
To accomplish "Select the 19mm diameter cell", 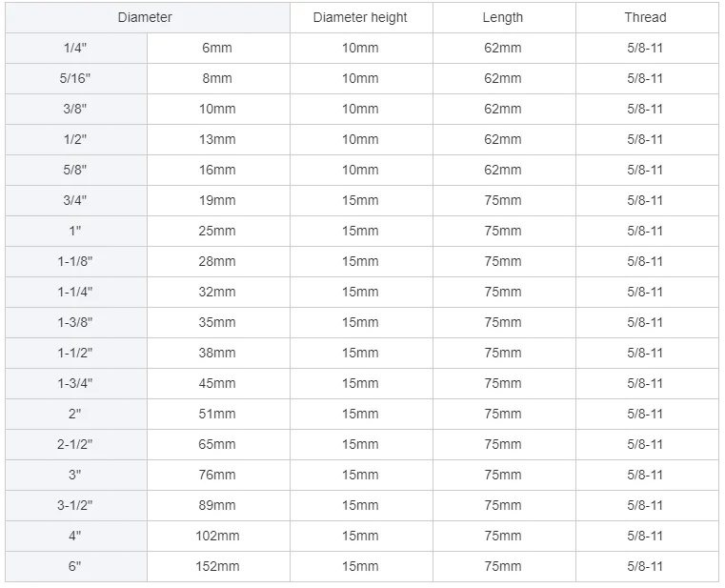I will 217,200.
